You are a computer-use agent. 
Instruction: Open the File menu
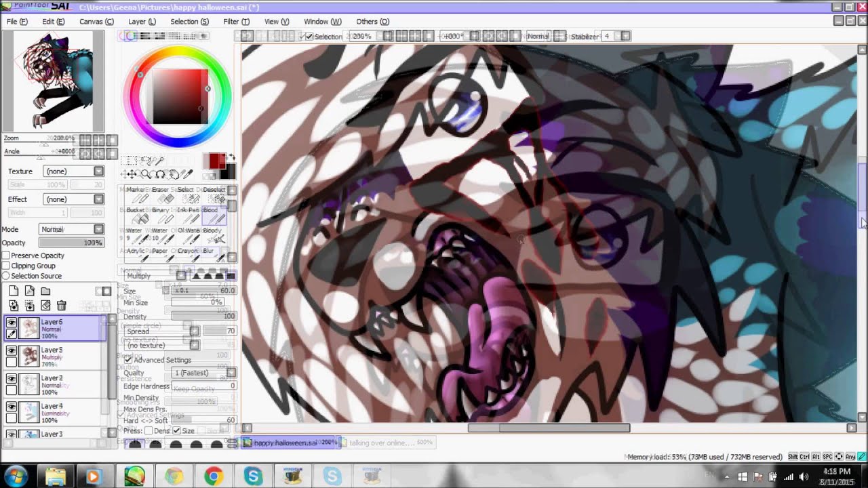tap(17, 22)
